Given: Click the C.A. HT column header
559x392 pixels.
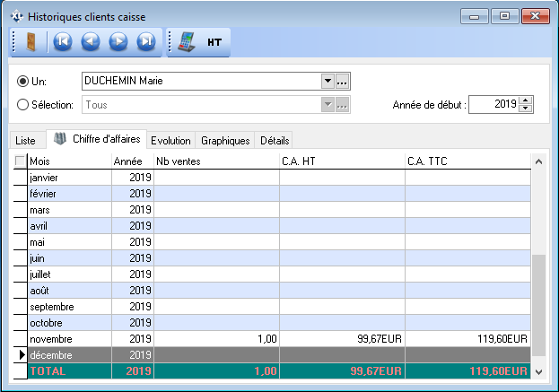Looking at the screenshot, I should [342, 161].
